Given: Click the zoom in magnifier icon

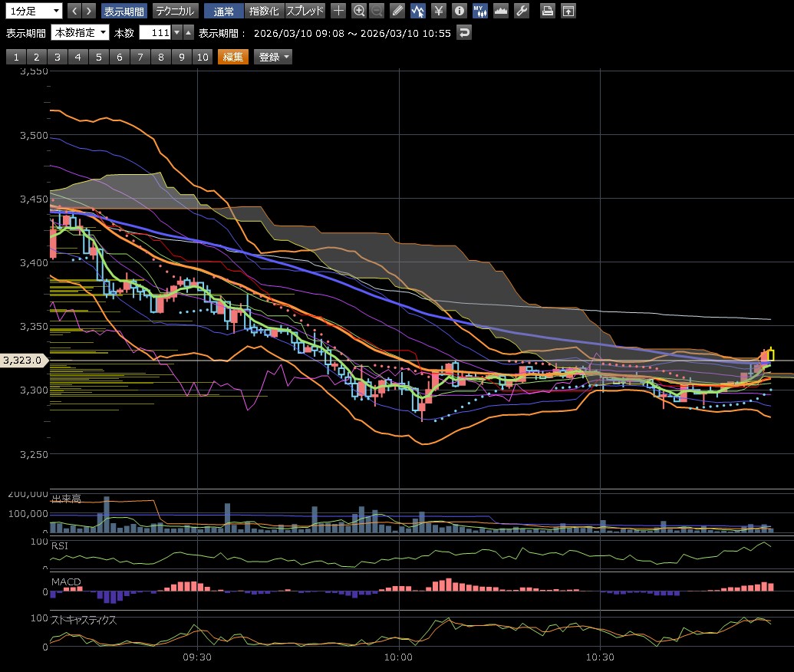Looking at the screenshot, I should [358, 11].
